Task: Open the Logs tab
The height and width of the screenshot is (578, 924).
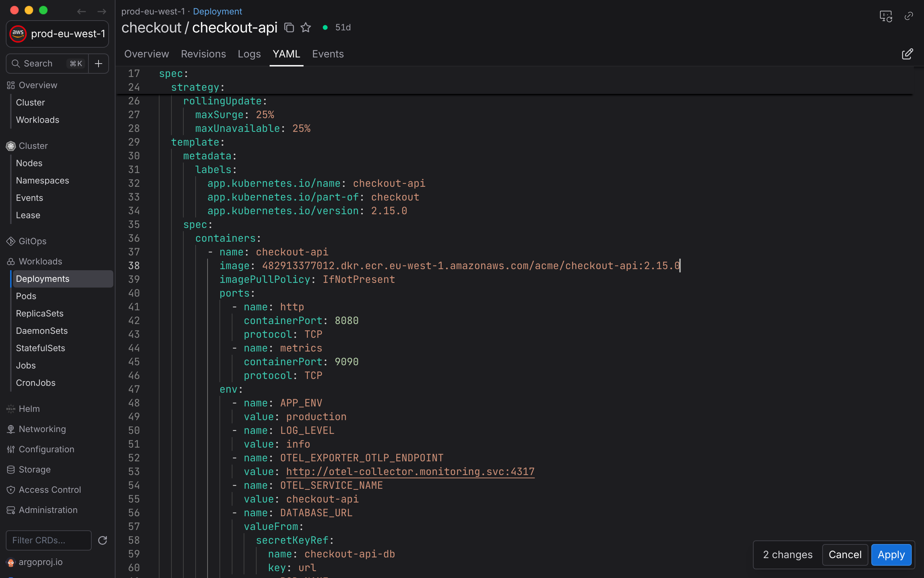Action: point(249,54)
